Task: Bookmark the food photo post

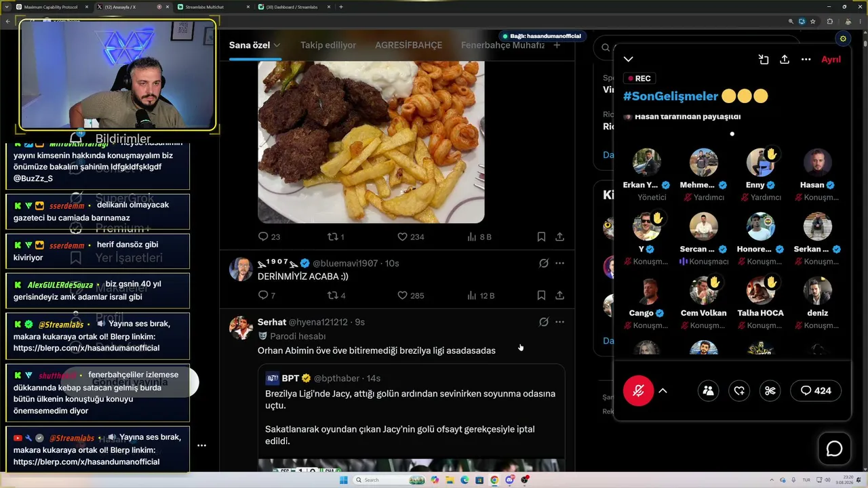Action: pyautogui.click(x=541, y=237)
